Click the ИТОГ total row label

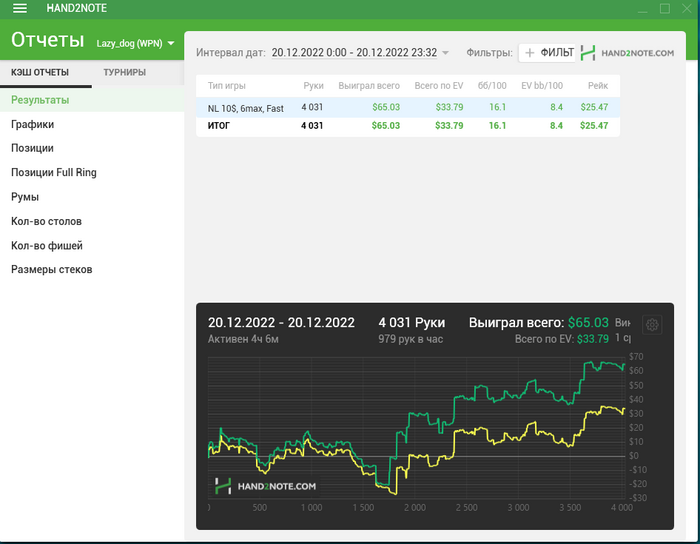click(x=219, y=126)
